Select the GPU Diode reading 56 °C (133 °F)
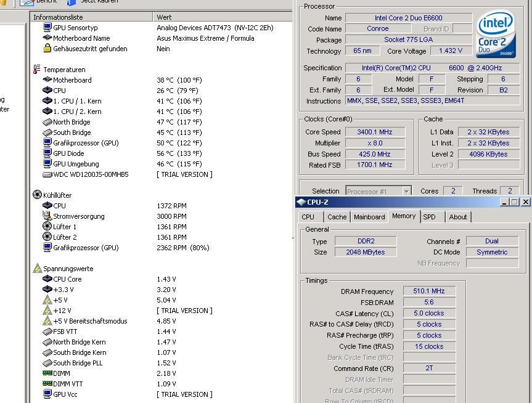 (x=179, y=153)
